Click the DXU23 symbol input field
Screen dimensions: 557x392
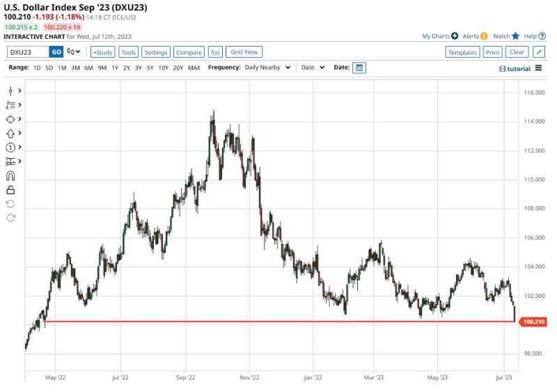[x=28, y=52]
